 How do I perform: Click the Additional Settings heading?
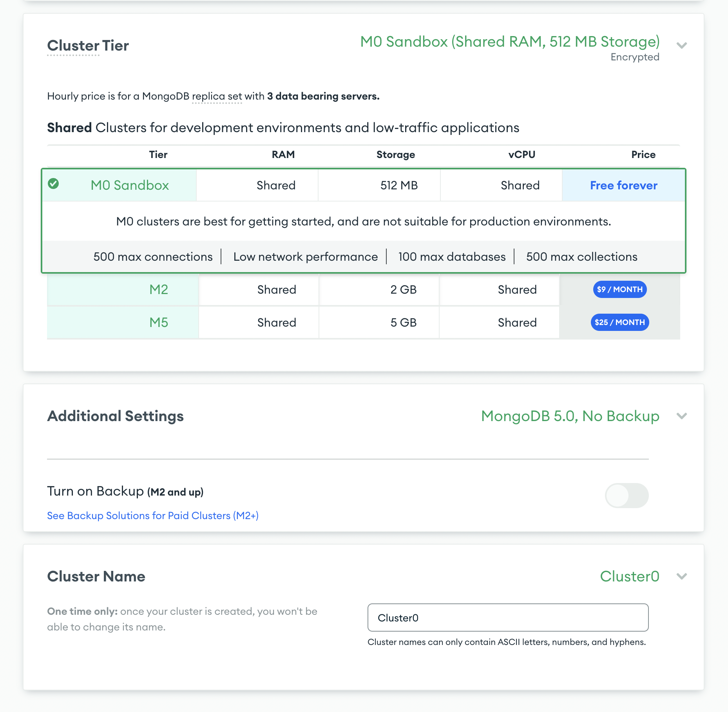116,416
